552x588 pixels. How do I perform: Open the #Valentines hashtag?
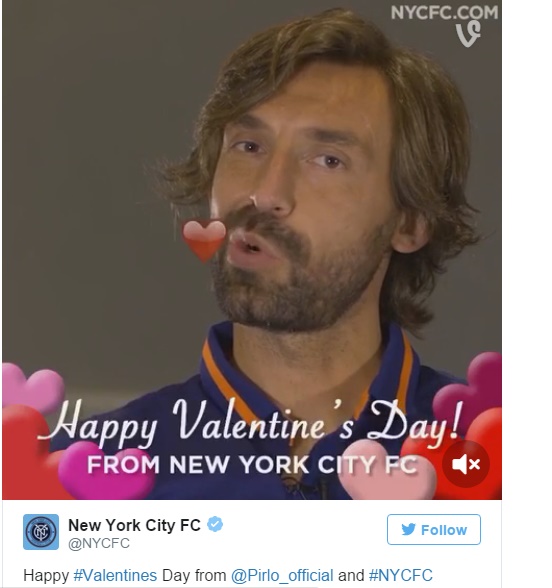(x=115, y=575)
